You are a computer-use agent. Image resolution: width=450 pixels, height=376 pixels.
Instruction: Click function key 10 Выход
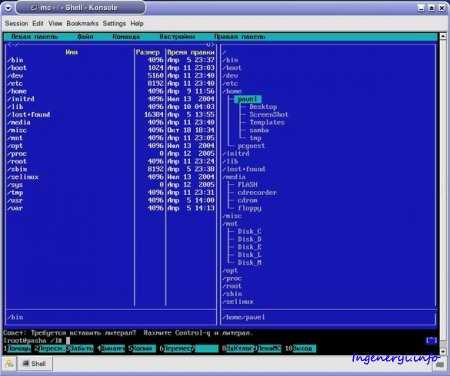click(x=300, y=349)
